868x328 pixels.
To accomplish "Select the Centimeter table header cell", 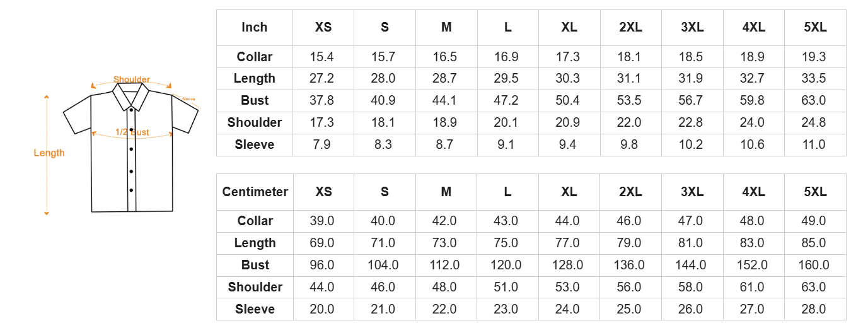I will 255,192.
